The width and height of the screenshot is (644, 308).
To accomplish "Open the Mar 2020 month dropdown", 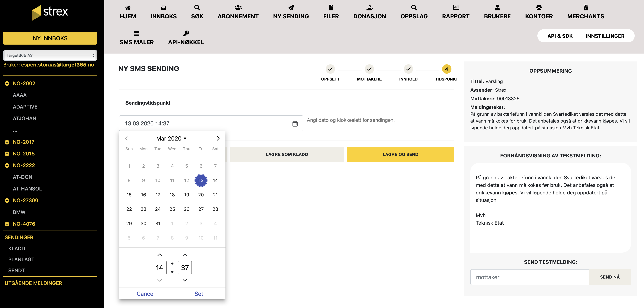I will (x=171, y=138).
